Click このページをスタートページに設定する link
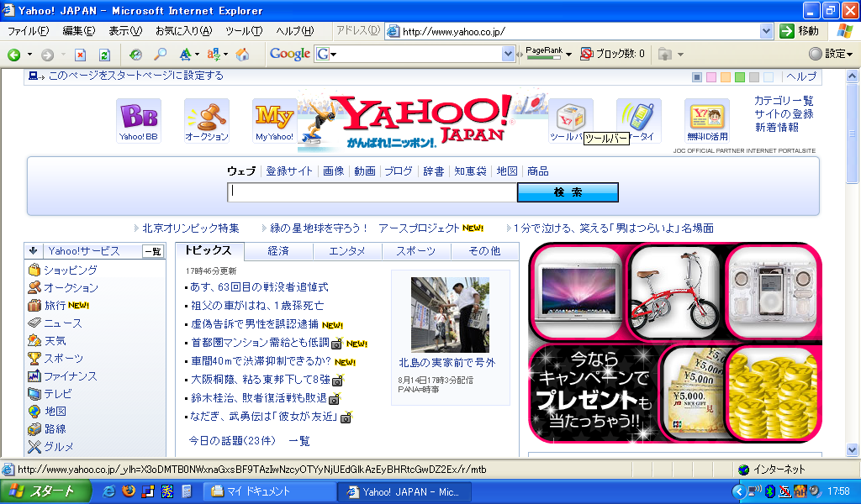 click(x=135, y=76)
